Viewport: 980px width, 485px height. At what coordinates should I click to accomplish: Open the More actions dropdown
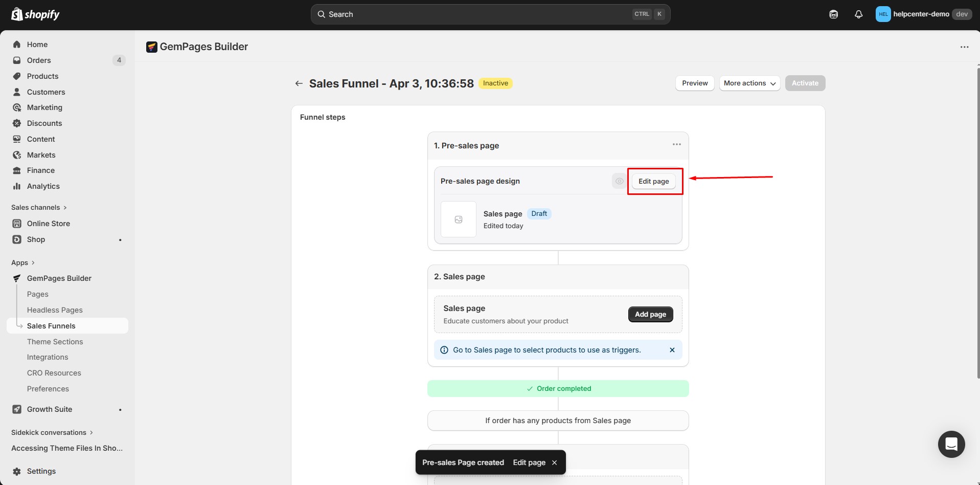tap(749, 83)
